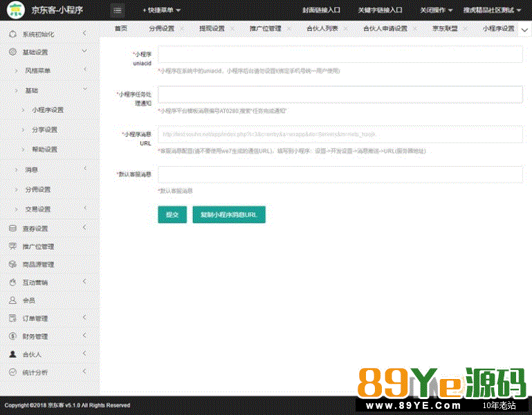This screenshot has width=532, height=415.
Task: Click the 京东客 logo in header
Action: 15,10
